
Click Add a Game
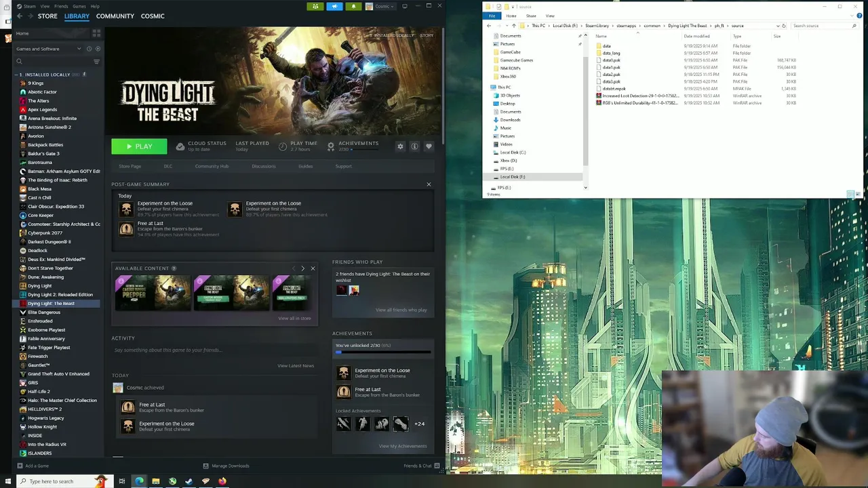[33, 466]
